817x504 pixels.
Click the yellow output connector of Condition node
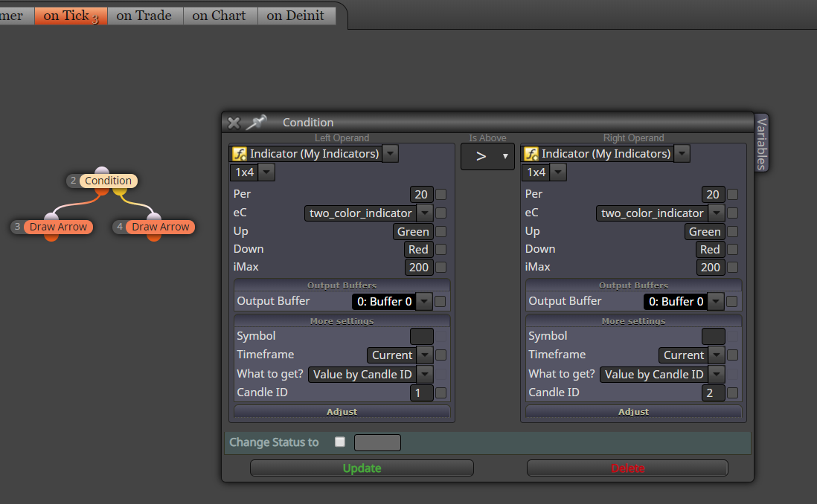pyautogui.click(x=120, y=192)
